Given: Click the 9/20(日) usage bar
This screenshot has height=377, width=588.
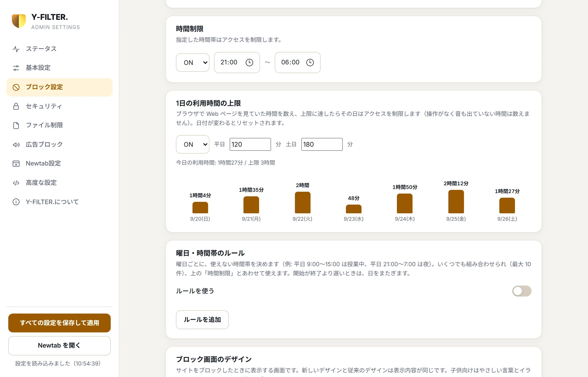Looking at the screenshot, I should point(200,208).
